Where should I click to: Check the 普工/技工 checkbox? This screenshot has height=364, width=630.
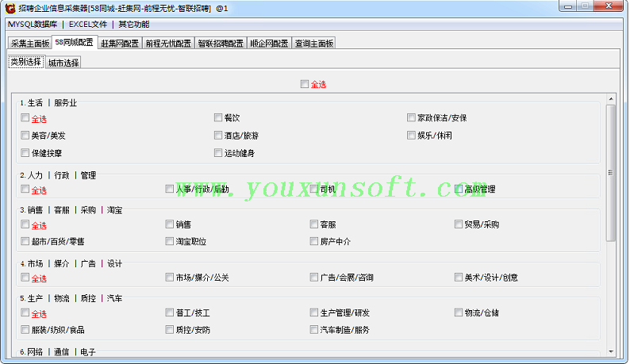point(170,312)
